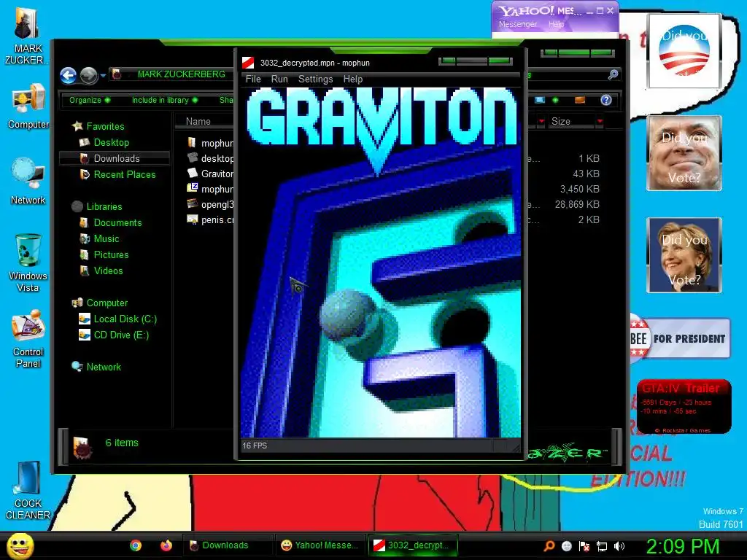
Task: Open the Messenger menu in Yahoo Messenger
Action: click(518, 24)
